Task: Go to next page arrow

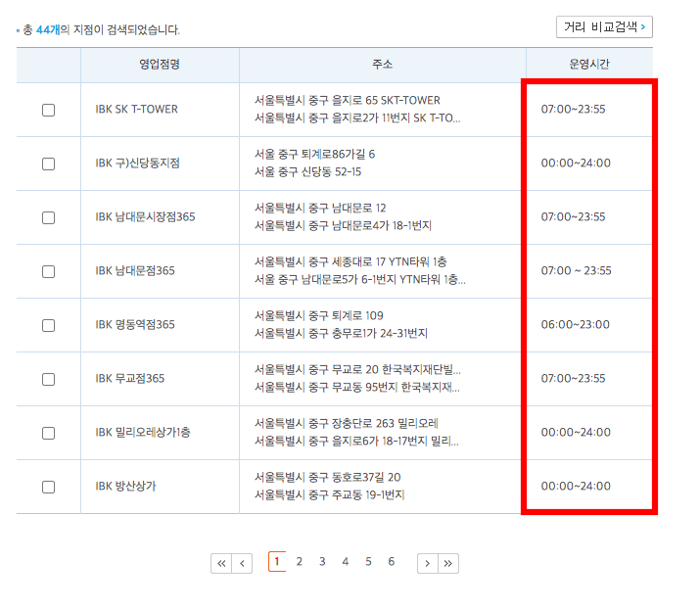Action: point(428,563)
